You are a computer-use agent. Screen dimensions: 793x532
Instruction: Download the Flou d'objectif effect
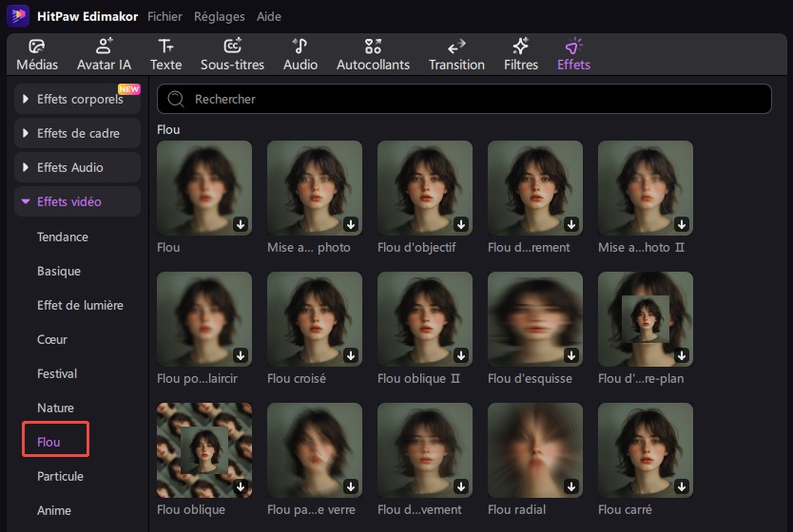[461, 224]
